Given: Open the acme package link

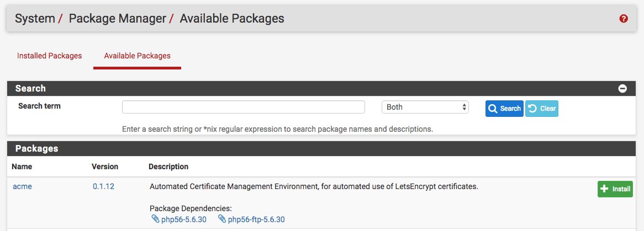Looking at the screenshot, I should 22,186.
